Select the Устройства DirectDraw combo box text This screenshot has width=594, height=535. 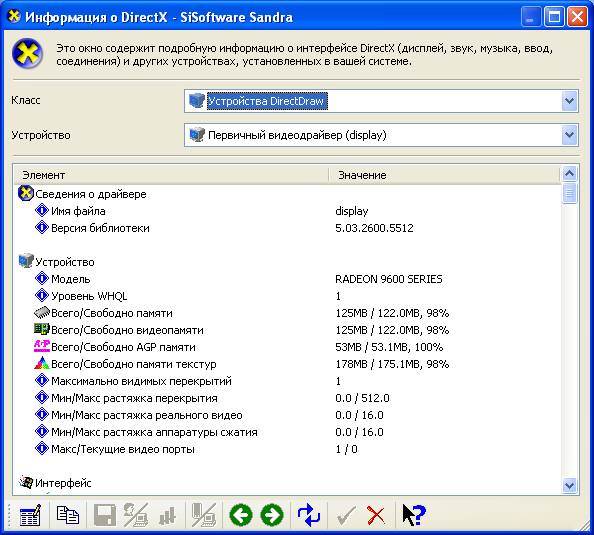pos(266,101)
